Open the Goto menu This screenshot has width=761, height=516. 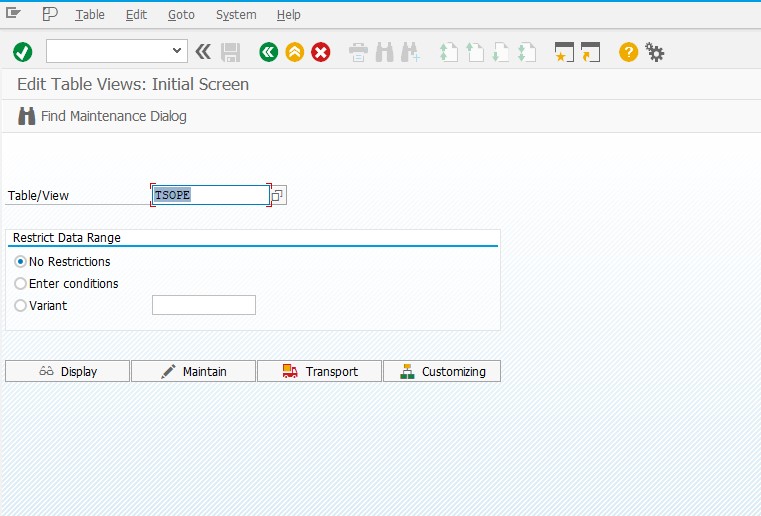point(181,15)
